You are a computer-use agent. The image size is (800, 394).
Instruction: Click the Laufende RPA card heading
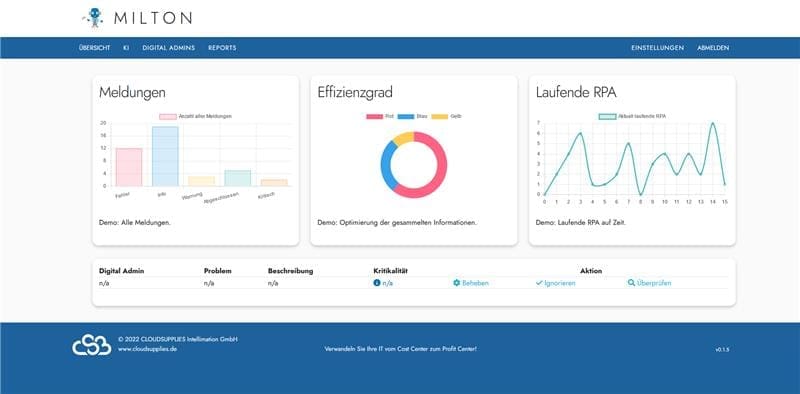[x=576, y=92]
